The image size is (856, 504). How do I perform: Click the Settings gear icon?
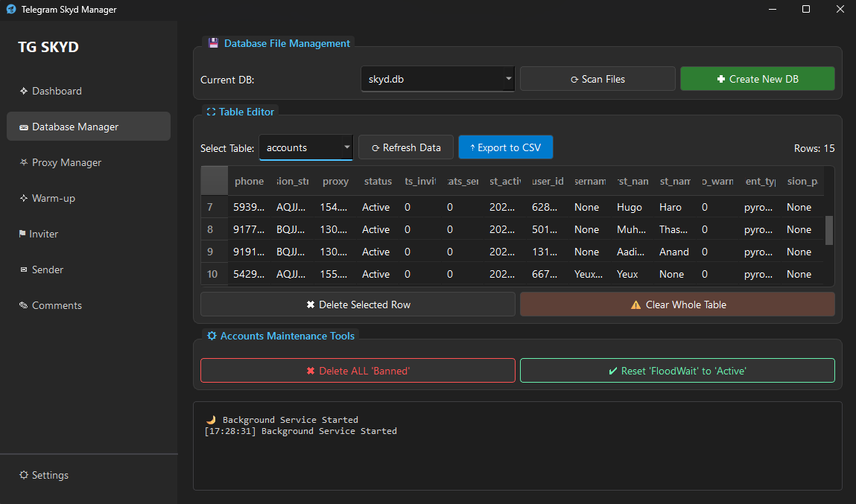pyautogui.click(x=24, y=476)
